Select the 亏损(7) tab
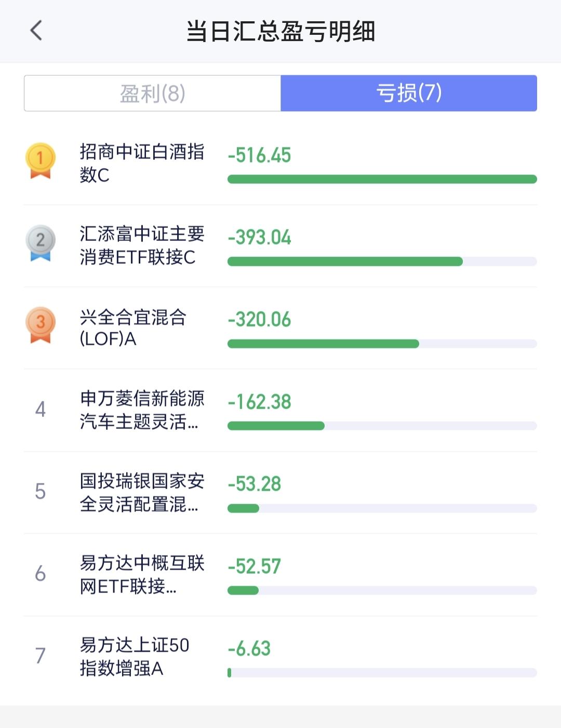This screenshot has width=561, height=728. 409,93
